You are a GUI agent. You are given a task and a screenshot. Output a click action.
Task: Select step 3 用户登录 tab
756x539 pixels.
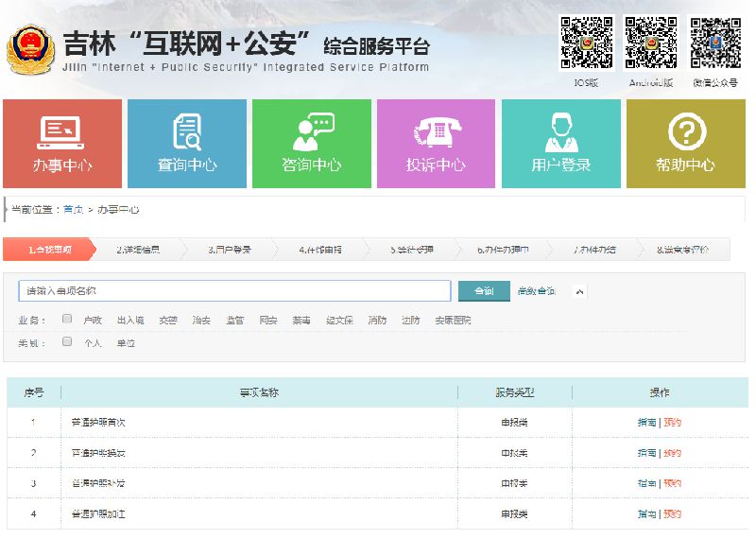click(230, 250)
